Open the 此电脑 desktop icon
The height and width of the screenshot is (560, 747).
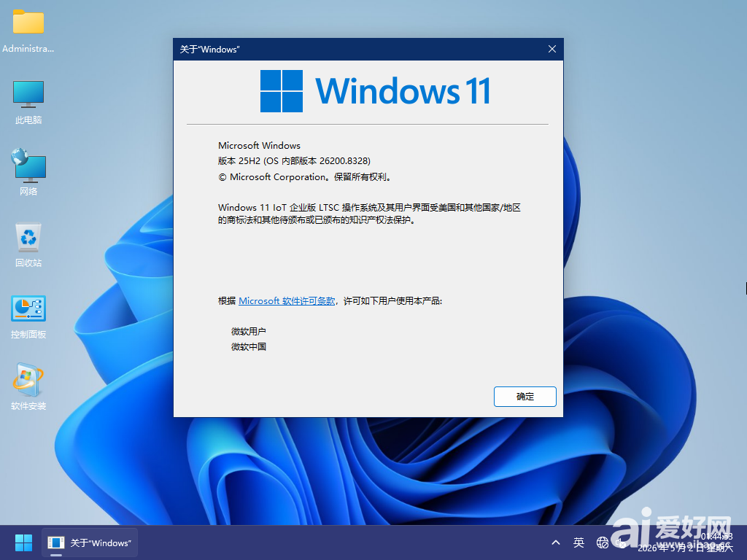(x=28, y=102)
